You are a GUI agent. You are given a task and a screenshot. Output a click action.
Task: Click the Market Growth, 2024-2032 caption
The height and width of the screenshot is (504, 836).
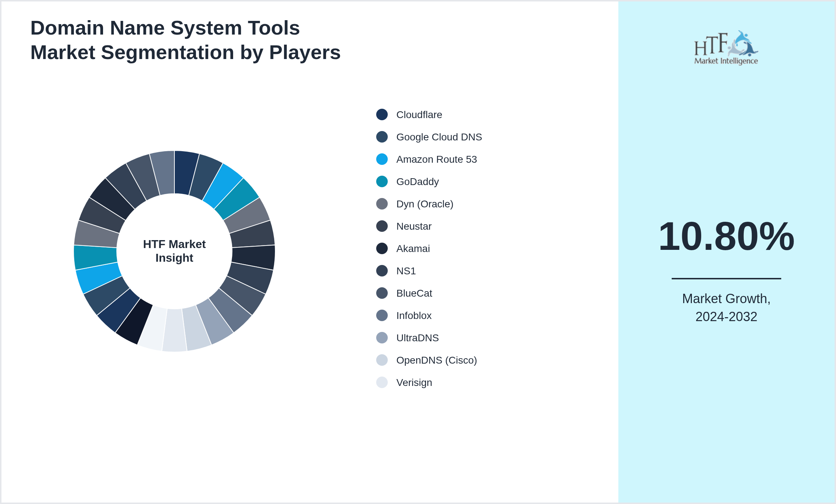pyautogui.click(x=726, y=307)
